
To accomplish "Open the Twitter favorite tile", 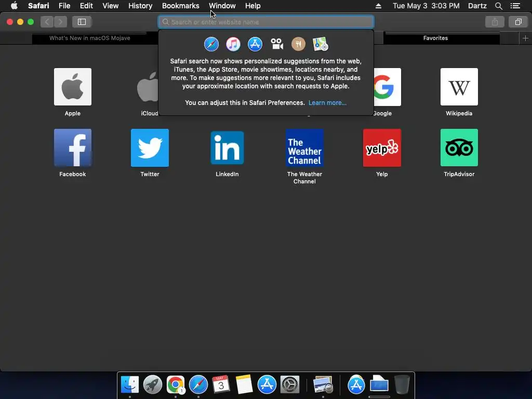I will [x=150, y=148].
